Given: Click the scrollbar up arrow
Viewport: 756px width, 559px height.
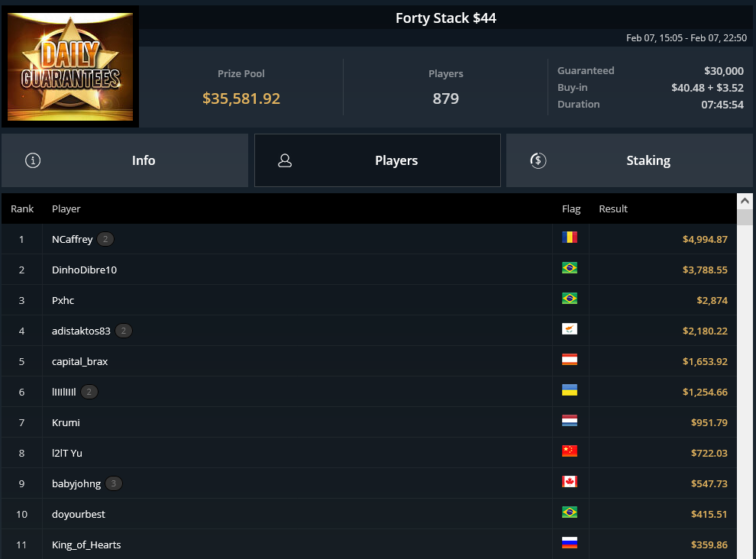Looking at the screenshot, I should [745, 201].
